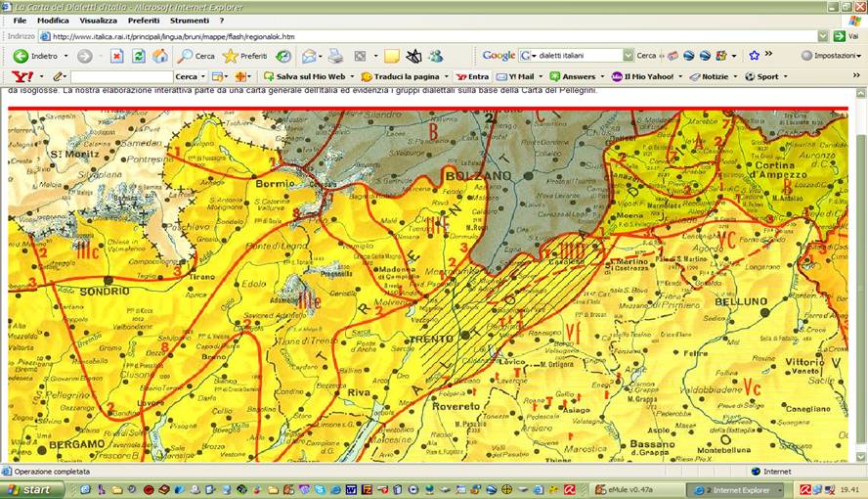This screenshot has height=499, width=868.
Task: Click the address bar URL field
Action: [x=428, y=36]
